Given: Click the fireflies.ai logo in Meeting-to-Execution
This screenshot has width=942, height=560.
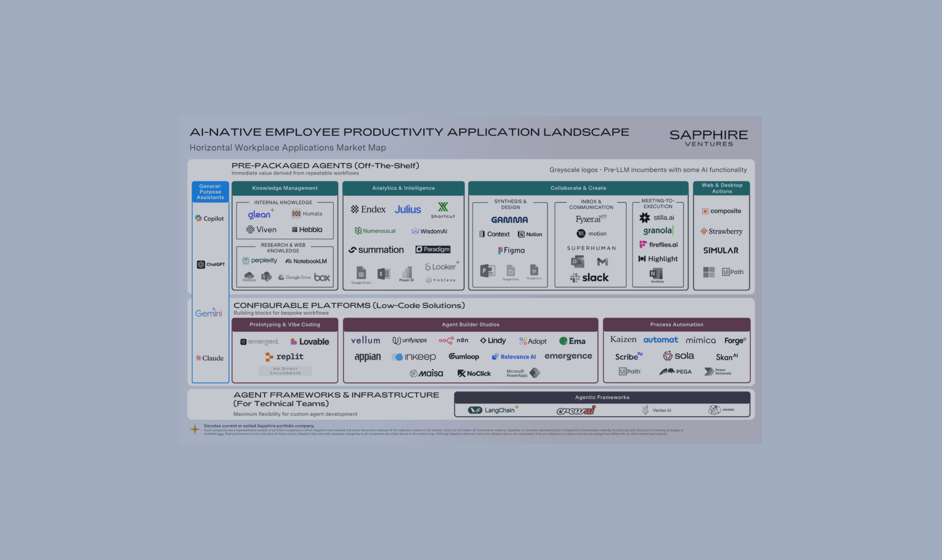Looking at the screenshot, I should pyautogui.click(x=659, y=244).
